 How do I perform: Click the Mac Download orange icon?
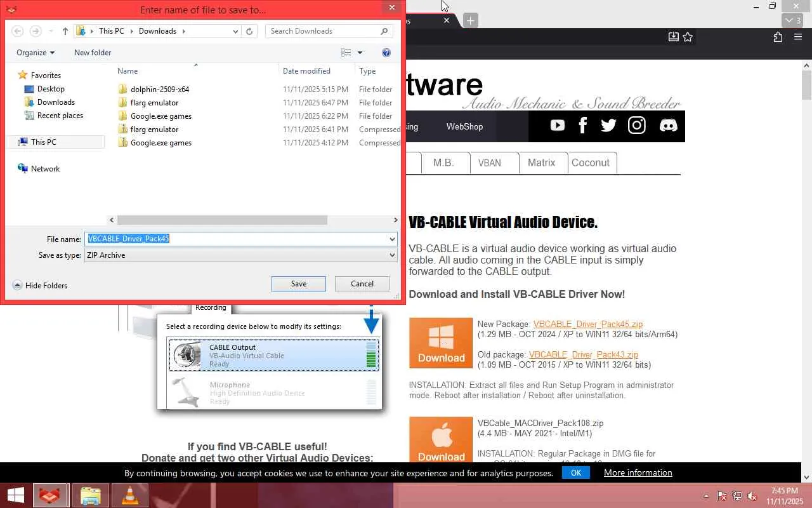click(x=441, y=439)
